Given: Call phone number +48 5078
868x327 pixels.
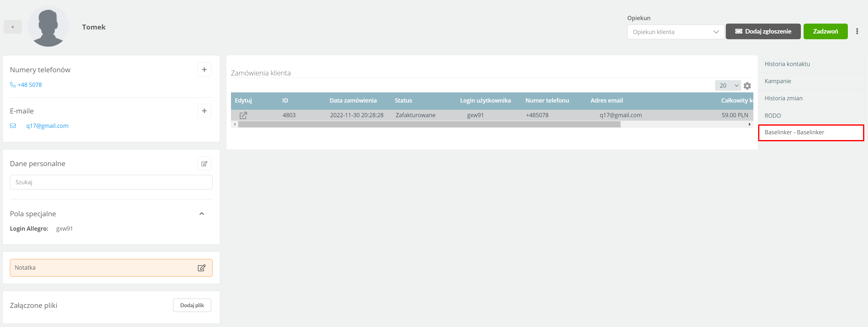Looking at the screenshot, I should point(30,85).
